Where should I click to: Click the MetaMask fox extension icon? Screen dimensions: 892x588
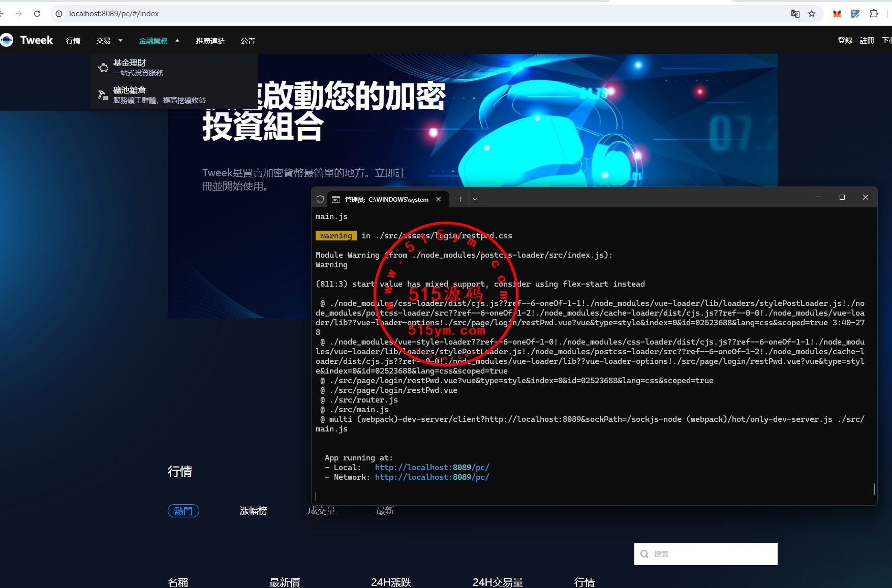837,14
